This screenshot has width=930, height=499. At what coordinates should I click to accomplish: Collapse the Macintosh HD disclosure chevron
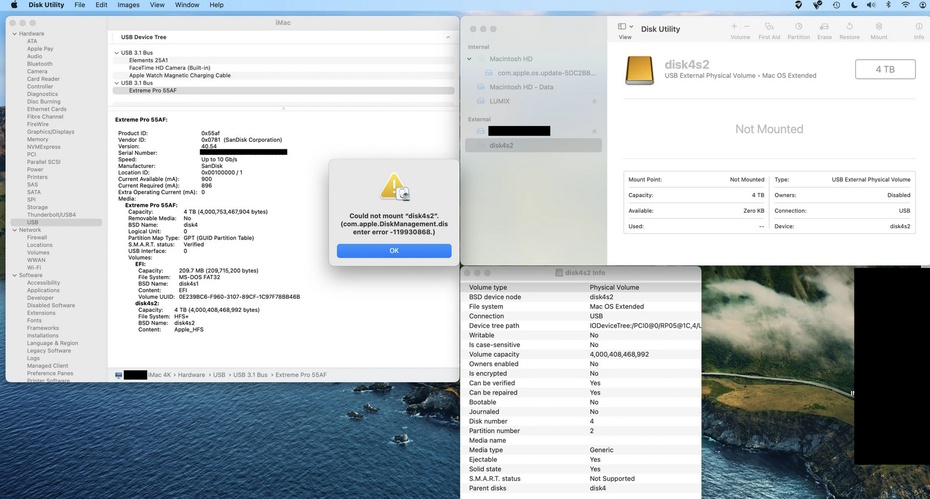point(470,59)
